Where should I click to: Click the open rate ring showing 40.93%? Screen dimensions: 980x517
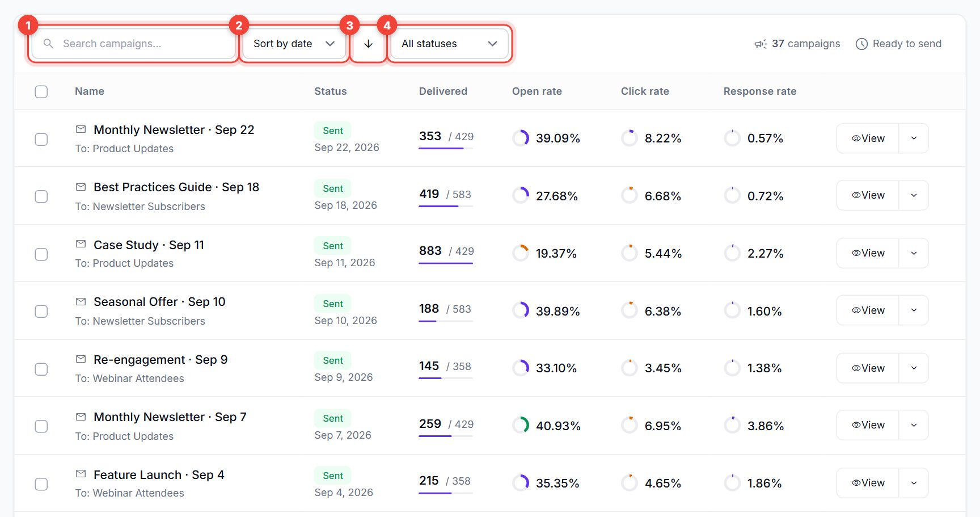[521, 425]
